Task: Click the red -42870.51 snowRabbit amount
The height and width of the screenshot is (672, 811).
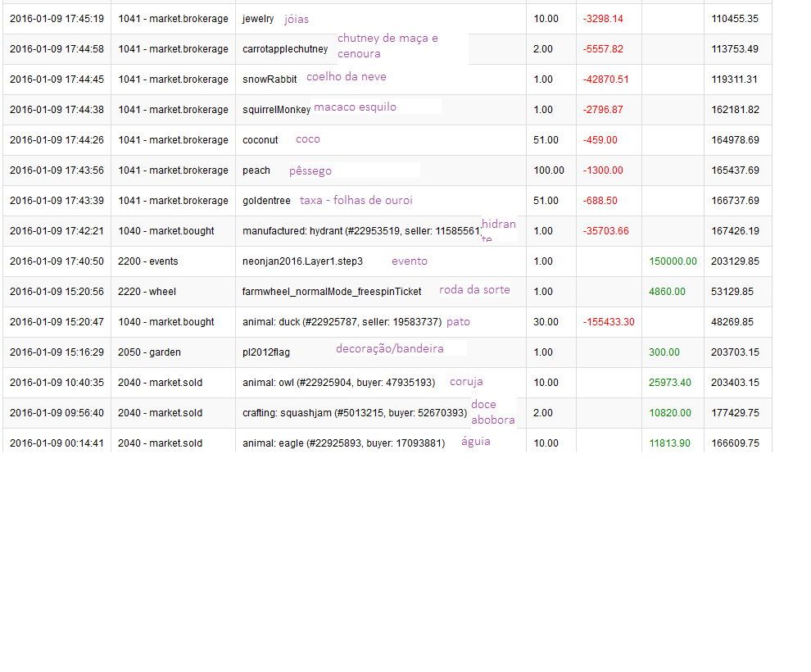Action: 605,79
